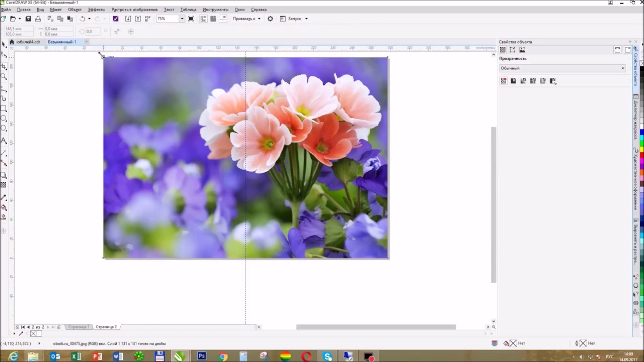Select the "Страница 2" page tab
The height and width of the screenshot is (362, 644).
[x=106, y=327]
